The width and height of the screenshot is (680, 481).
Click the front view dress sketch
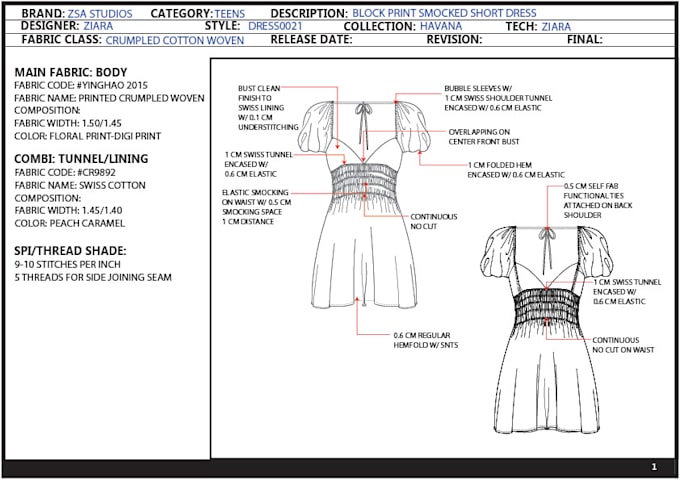point(364,204)
